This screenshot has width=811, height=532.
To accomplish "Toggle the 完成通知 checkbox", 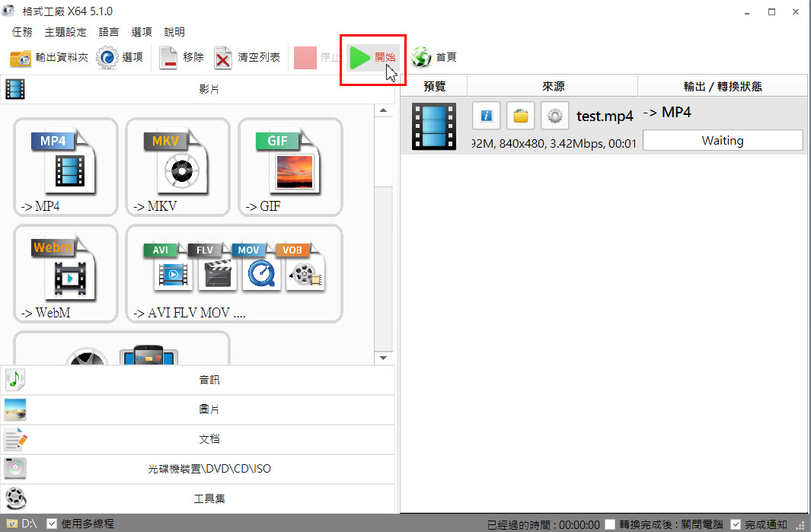I will click(736, 524).
